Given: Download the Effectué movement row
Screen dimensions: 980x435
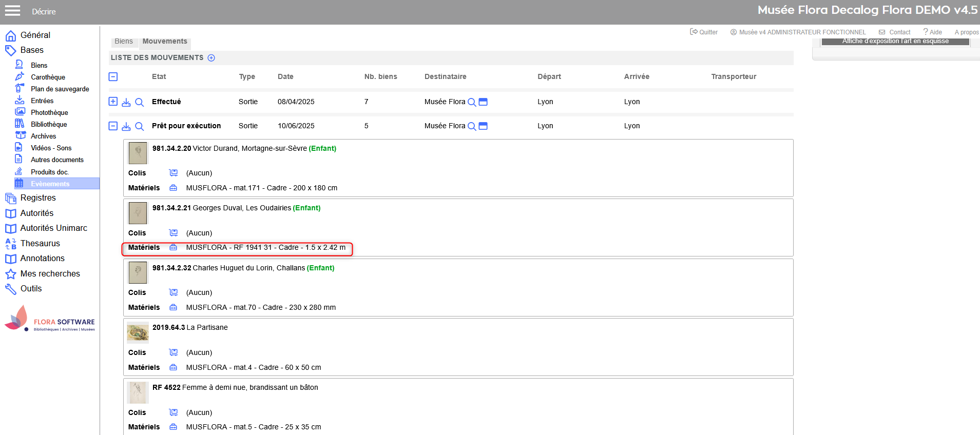Looking at the screenshot, I should tap(126, 102).
